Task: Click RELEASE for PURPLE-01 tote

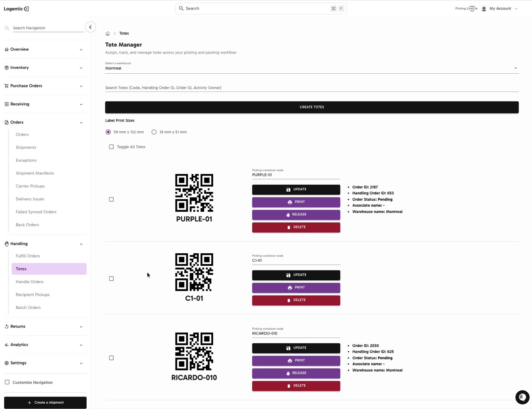Action: coord(296,215)
